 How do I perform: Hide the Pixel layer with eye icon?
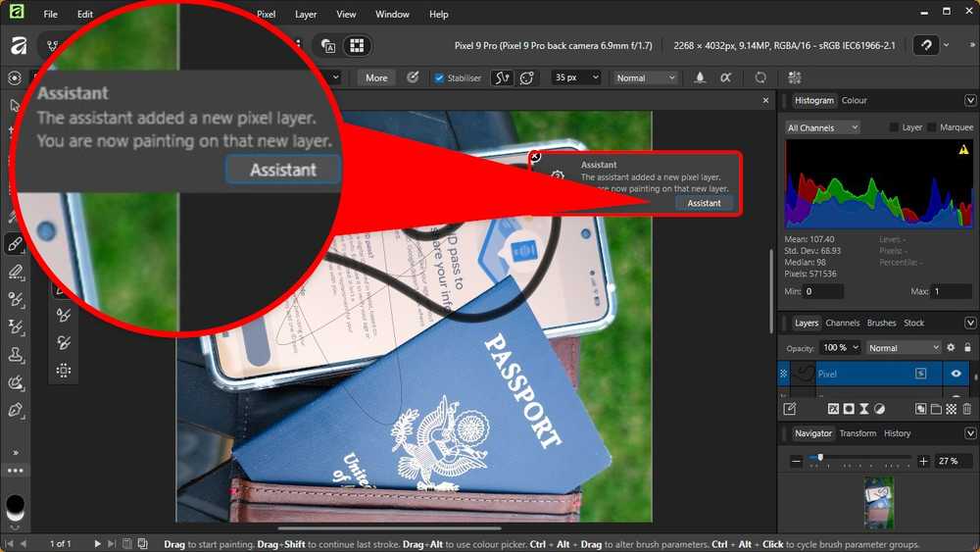[955, 374]
